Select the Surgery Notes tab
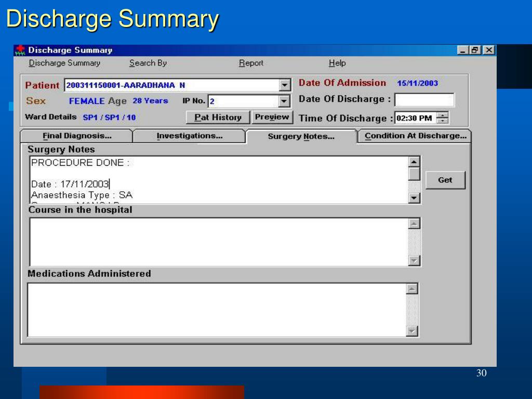This screenshot has height=399, width=532. point(301,137)
